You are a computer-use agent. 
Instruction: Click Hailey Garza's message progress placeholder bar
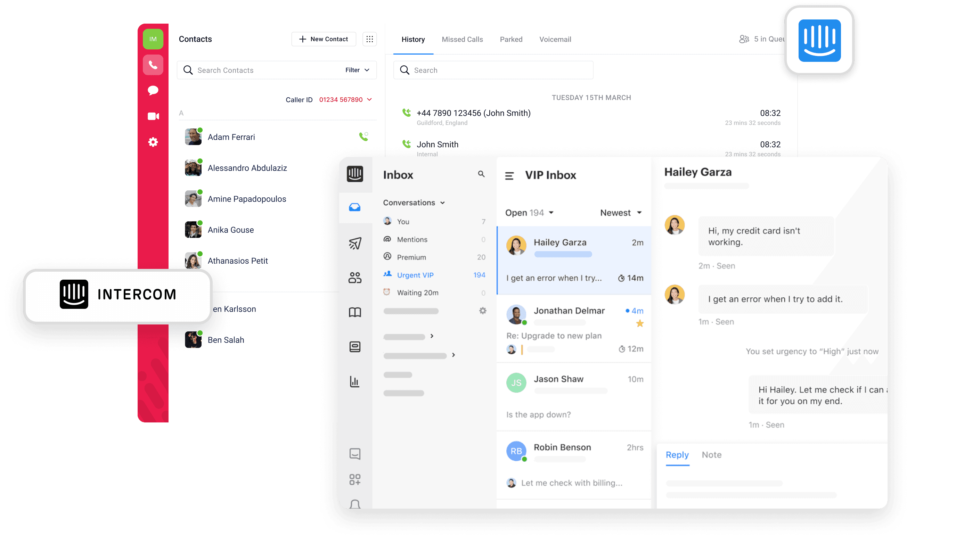[563, 254]
